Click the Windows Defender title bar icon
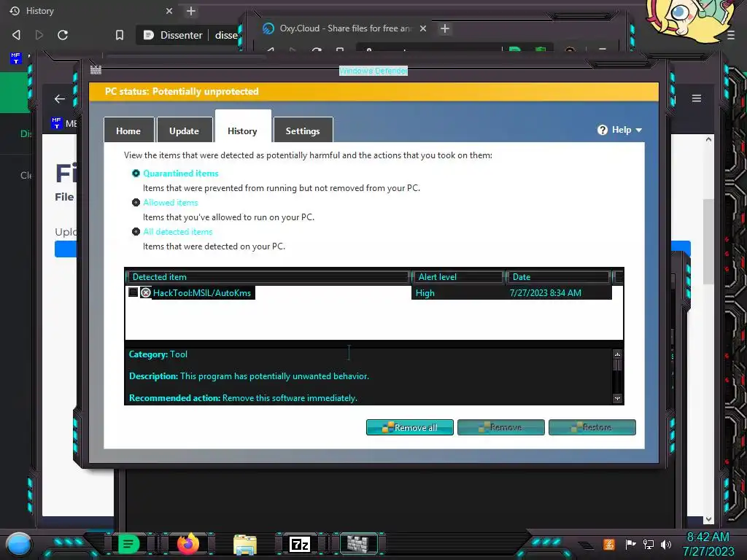This screenshot has height=560, width=747. point(96,70)
